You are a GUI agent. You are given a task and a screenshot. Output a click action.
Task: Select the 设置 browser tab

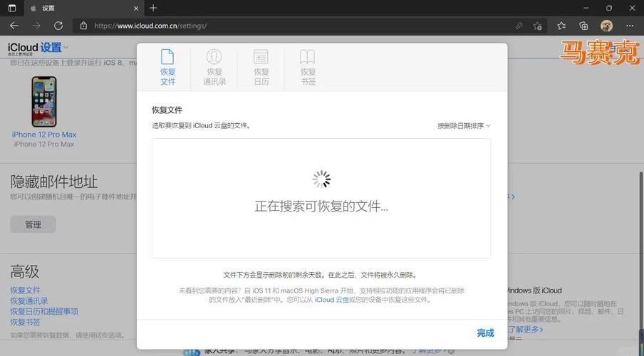pyautogui.click(x=84, y=9)
